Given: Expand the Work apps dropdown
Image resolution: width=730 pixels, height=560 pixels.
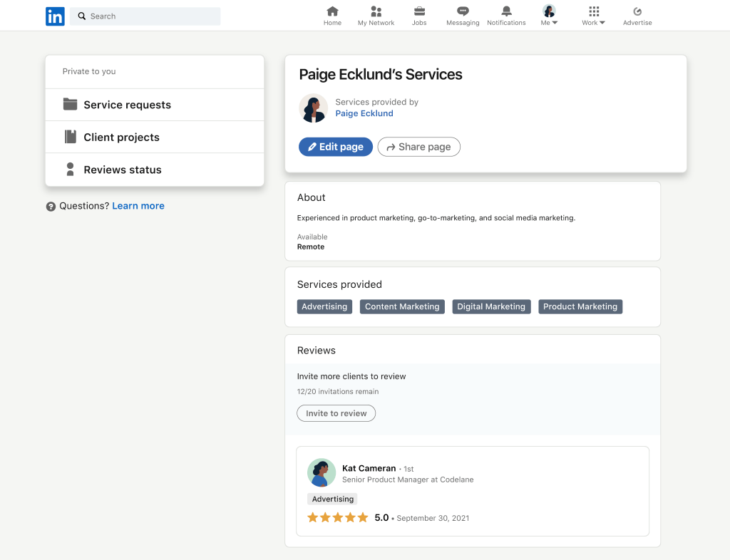Looking at the screenshot, I should [593, 16].
